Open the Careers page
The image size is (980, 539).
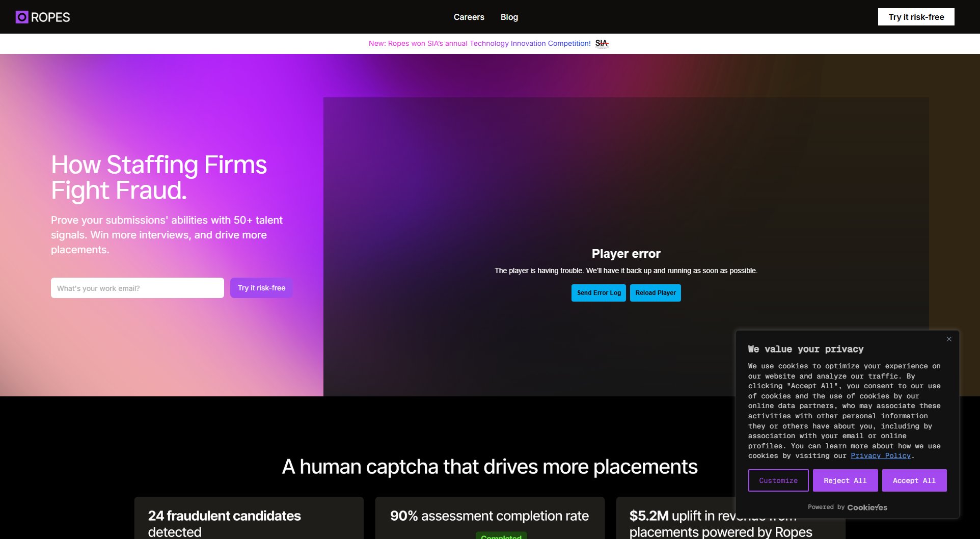pos(469,17)
